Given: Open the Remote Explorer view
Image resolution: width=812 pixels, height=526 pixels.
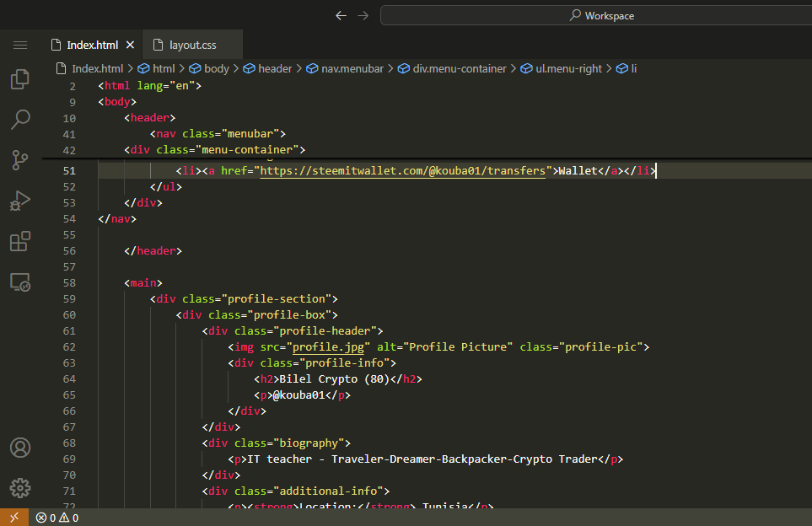Looking at the screenshot, I should (20, 282).
